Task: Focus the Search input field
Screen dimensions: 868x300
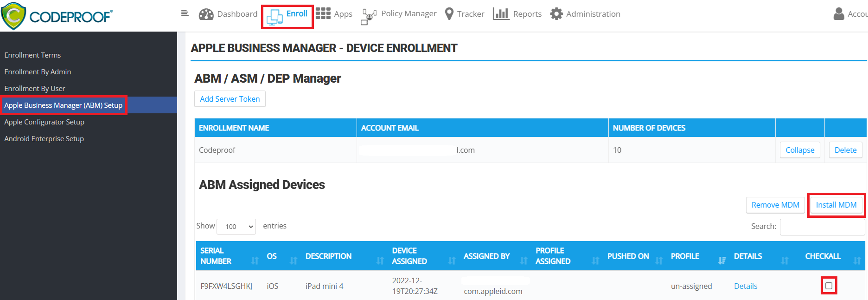Action: tap(822, 227)
